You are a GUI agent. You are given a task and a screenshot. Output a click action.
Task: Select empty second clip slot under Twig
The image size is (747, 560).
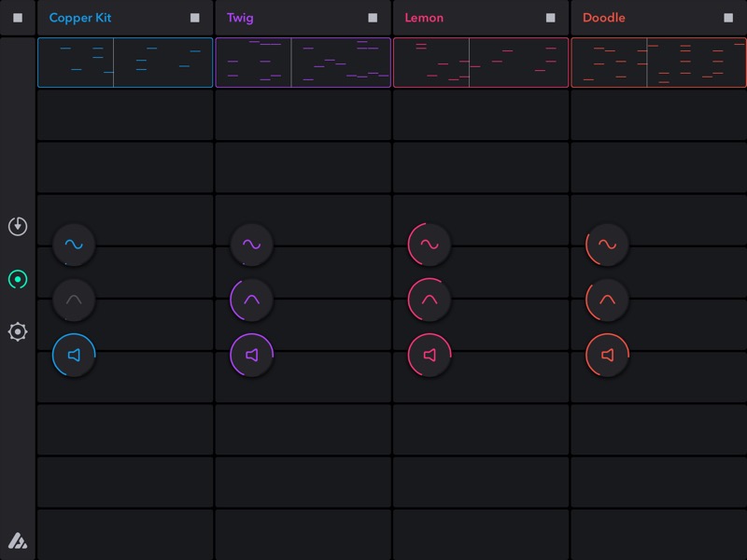click(303, 115)
